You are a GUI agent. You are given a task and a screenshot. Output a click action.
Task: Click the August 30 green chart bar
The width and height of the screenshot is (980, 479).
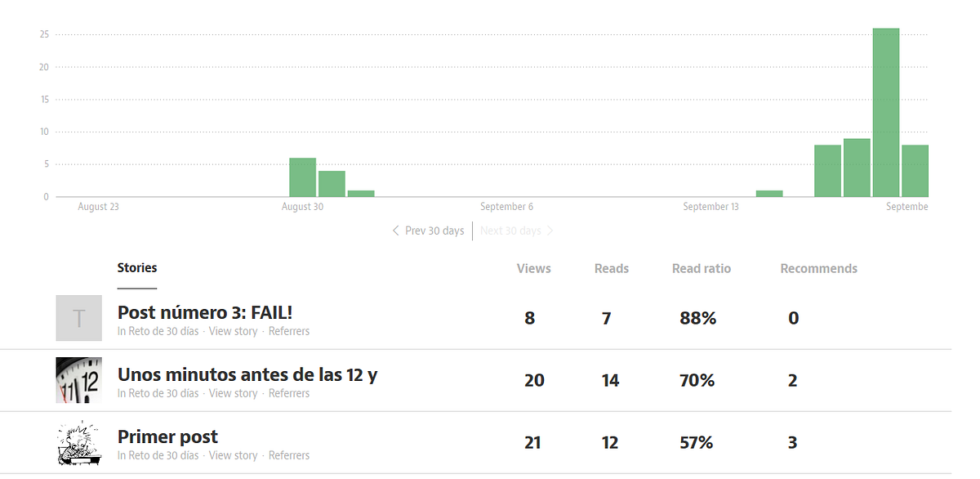[x=302, y=177]
